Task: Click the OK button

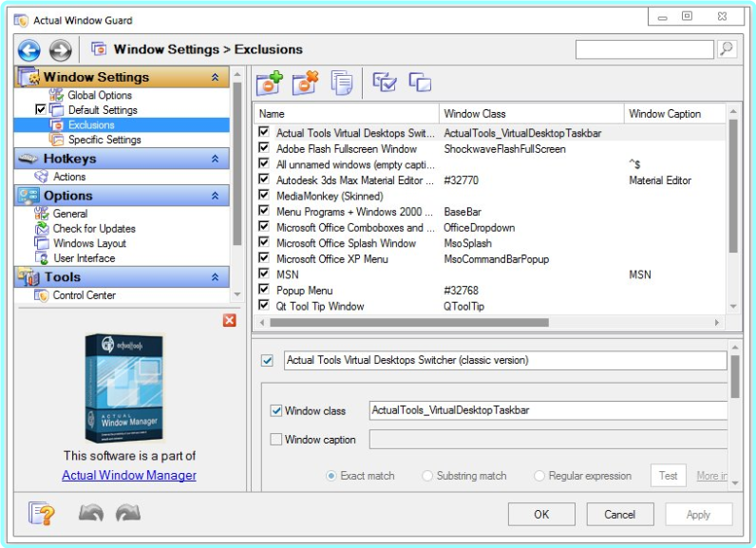Action: [541, 514]
